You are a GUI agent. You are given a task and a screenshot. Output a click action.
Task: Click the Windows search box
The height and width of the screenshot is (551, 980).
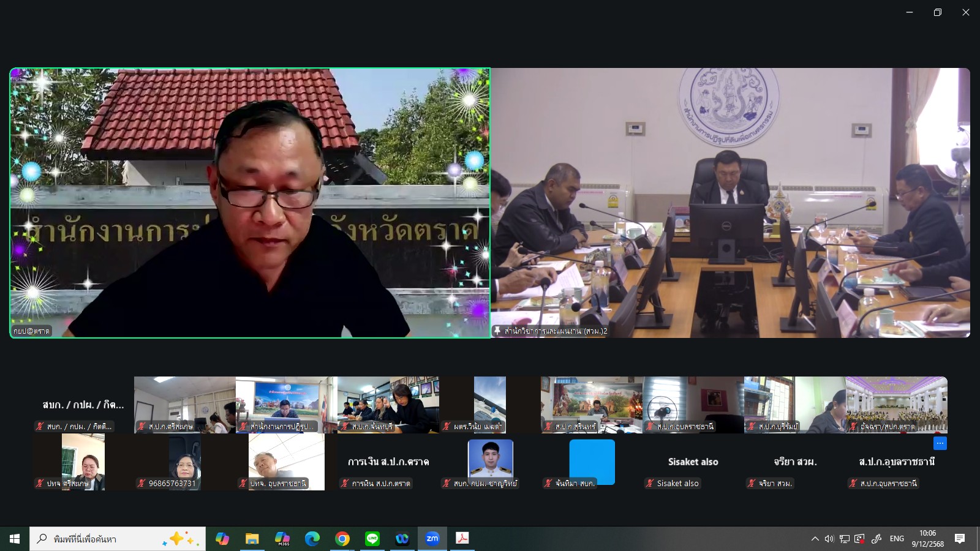118,539
